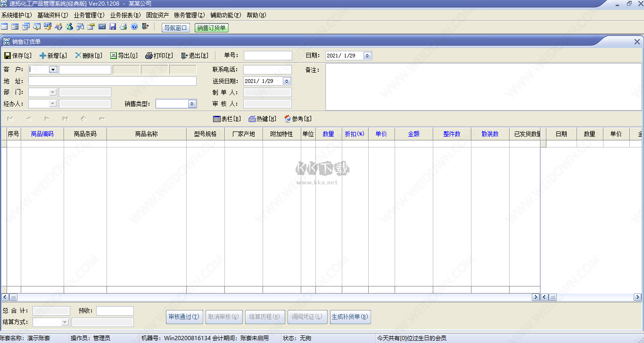Viewport: 644px width, 343px height.
Task: Open the 热键[H] hotkey helper
Action: pyautogui.click(x=263, y=119)
